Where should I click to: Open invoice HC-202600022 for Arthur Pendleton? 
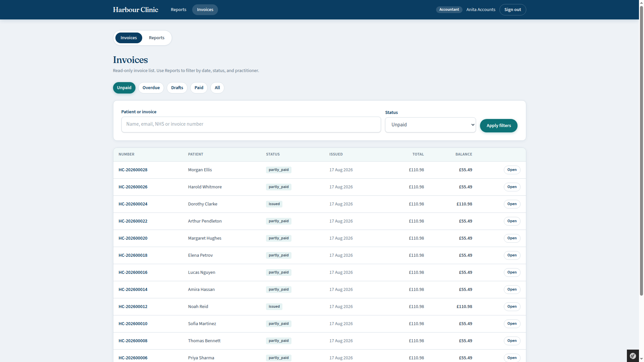512,221
